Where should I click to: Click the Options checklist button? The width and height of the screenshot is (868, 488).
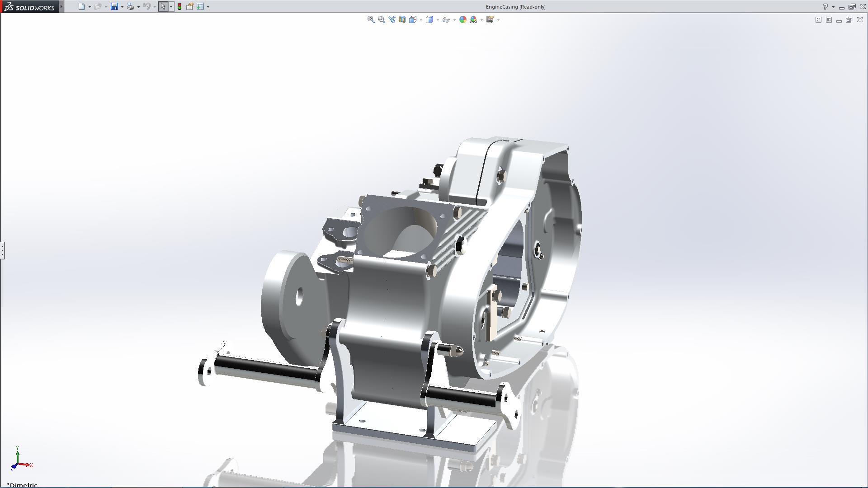point(200,6)
